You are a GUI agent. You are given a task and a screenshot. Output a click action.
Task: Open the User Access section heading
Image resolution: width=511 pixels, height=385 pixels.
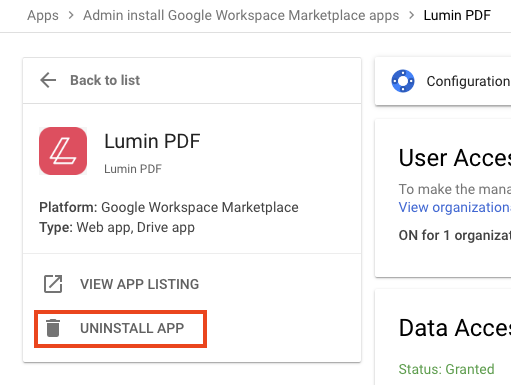click(455, 158)
